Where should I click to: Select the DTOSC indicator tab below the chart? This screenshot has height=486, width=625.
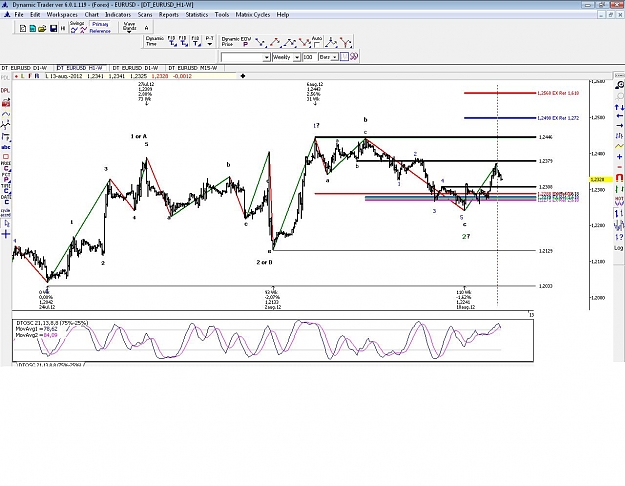(x=50, y=364)
